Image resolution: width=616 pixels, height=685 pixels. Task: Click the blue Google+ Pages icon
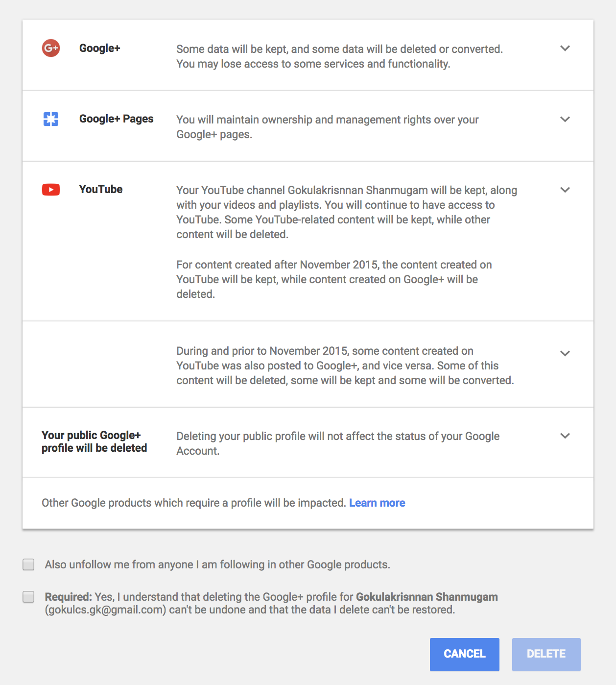(51, 119)
